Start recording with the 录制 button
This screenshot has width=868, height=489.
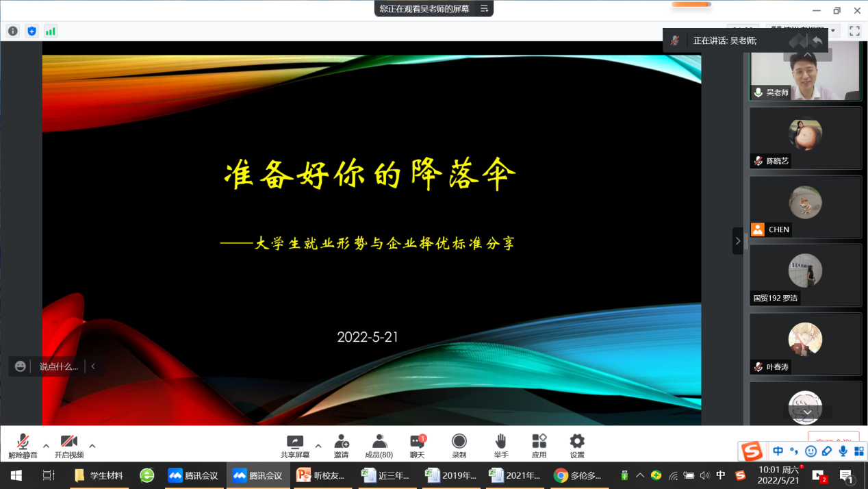(x=459, y=445)
